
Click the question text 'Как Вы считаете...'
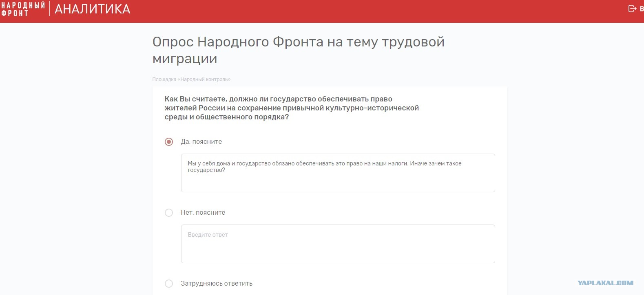pyautogui.click(x=292, y=108)
